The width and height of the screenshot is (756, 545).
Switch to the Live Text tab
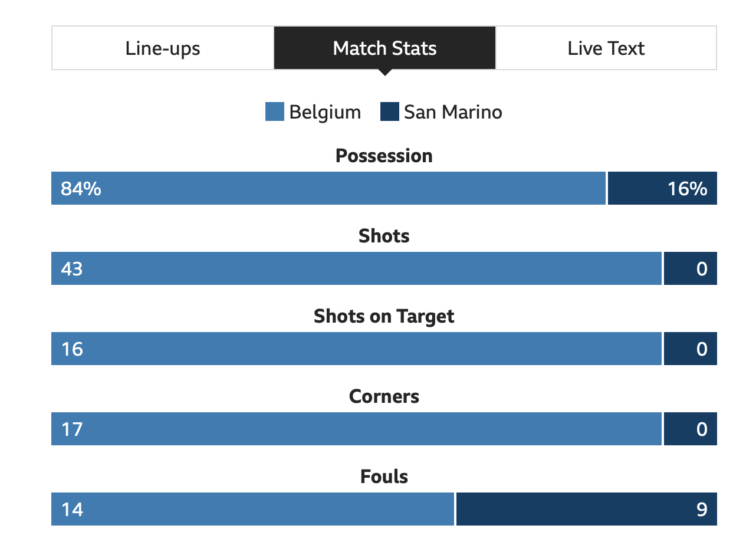tap(606, 48)
